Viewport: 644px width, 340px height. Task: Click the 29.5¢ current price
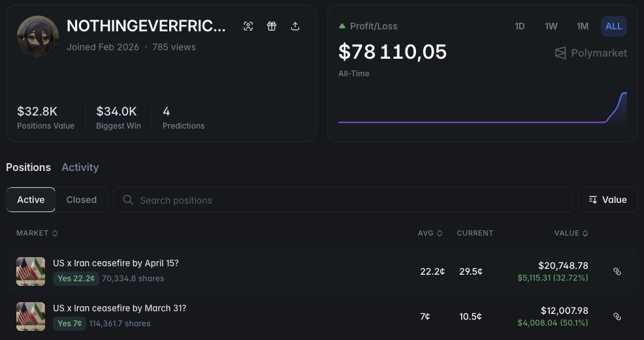tap(471, 271)
